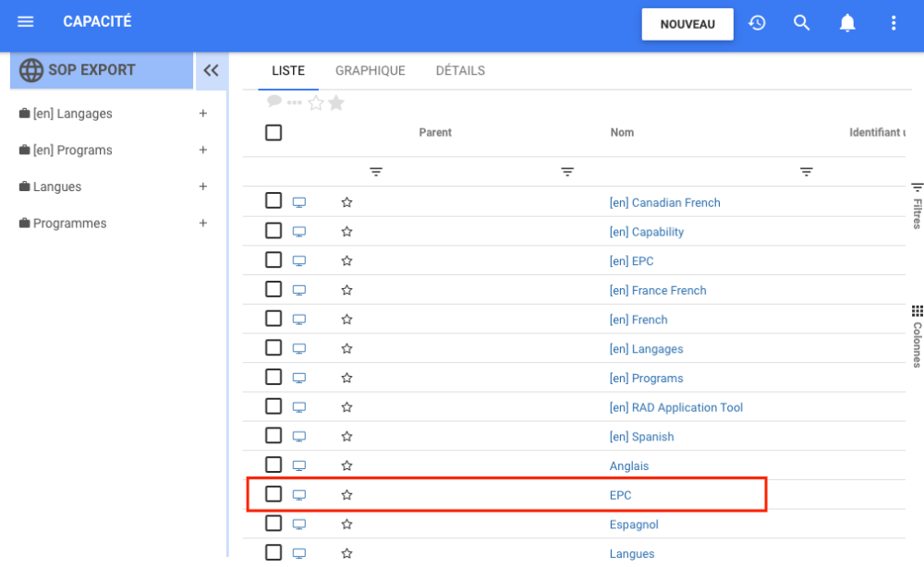Check the box for EPC row
The width and height of the screenshot is (924, 567).
pos(274,494)
